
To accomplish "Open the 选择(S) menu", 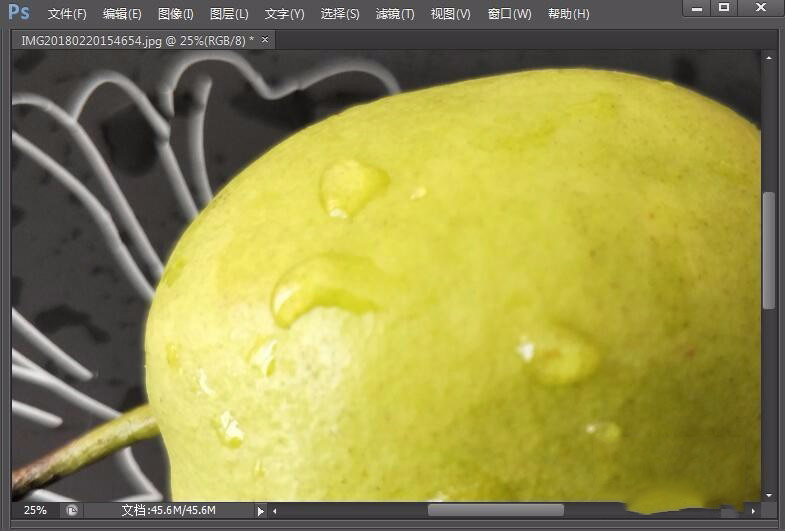I will click(x=340, y=14).
